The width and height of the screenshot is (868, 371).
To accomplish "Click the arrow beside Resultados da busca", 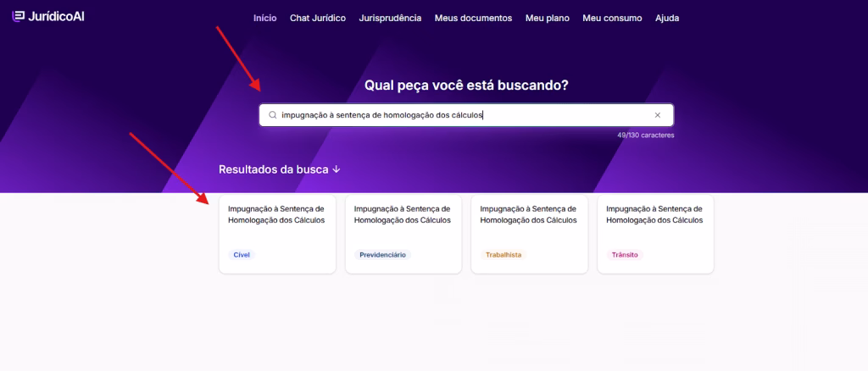I will 336,169.
